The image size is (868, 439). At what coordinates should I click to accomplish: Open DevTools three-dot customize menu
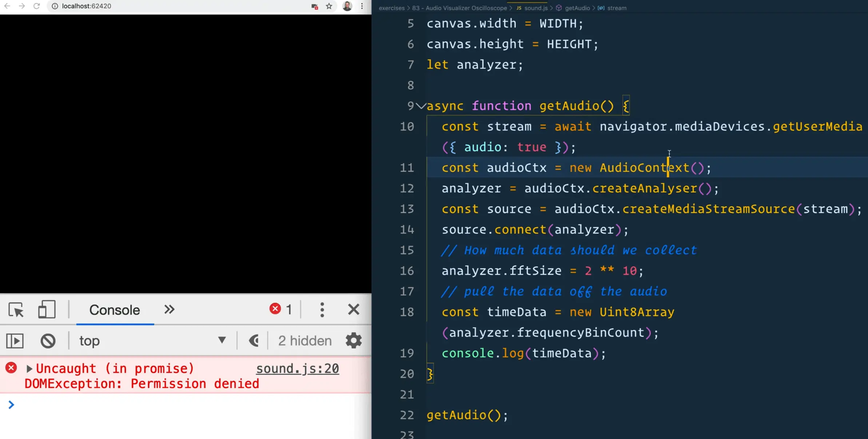(322, 310)
